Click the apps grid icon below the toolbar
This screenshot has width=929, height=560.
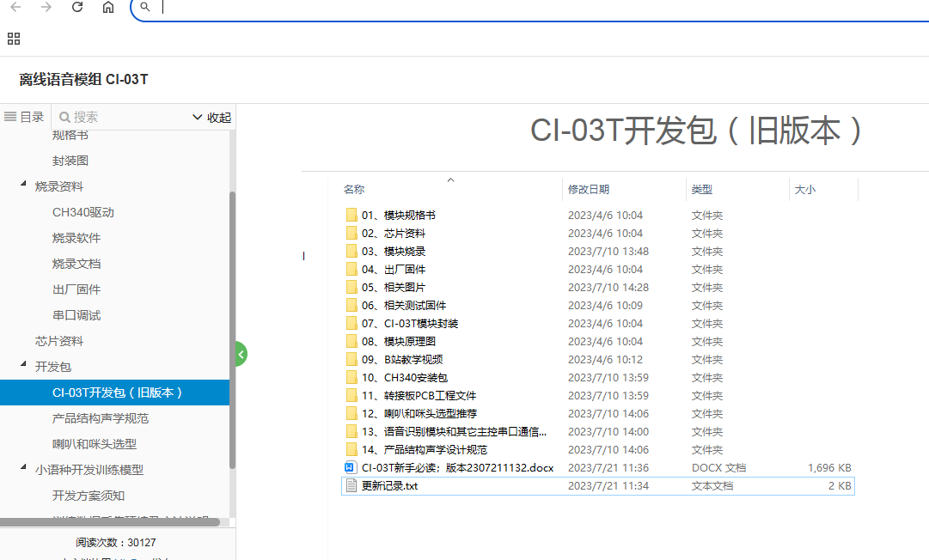[x=13, y=38]
